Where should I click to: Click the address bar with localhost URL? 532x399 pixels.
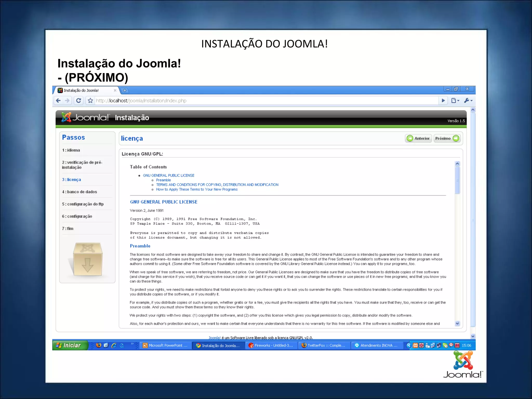pos(266,101)
